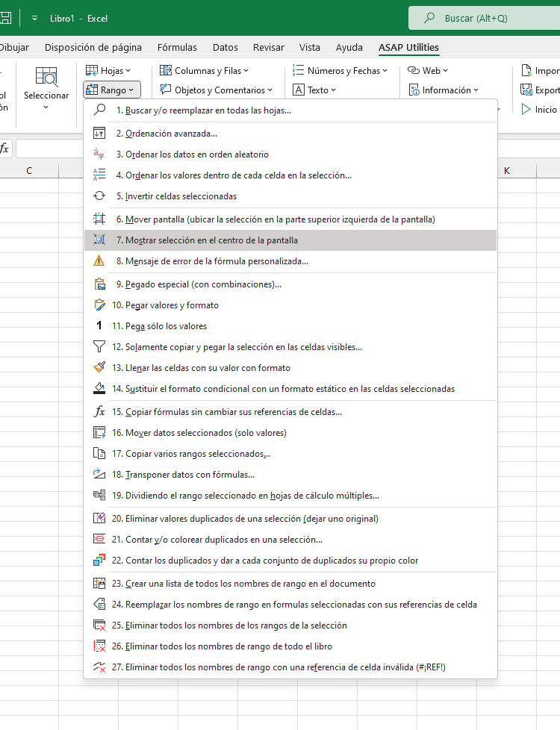Click the invert selected cells icon
The height and width of the screenshot is (730, 560).
[x=99, y=196]
